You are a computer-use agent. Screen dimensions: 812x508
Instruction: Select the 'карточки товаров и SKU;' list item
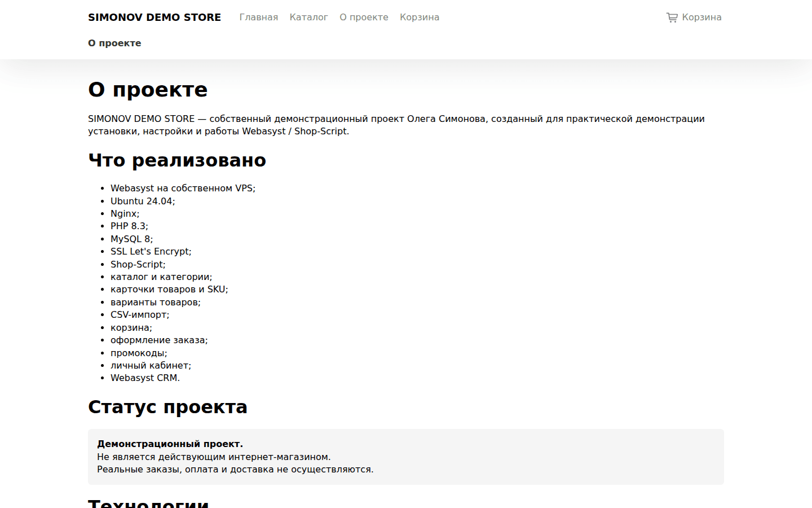click(169, 290)
